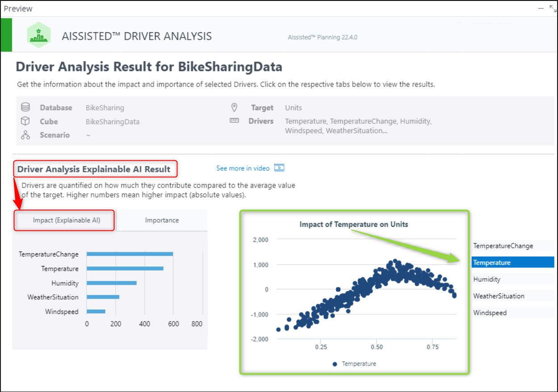Click the expand arrows icon in the title bar

coord(552,8)
